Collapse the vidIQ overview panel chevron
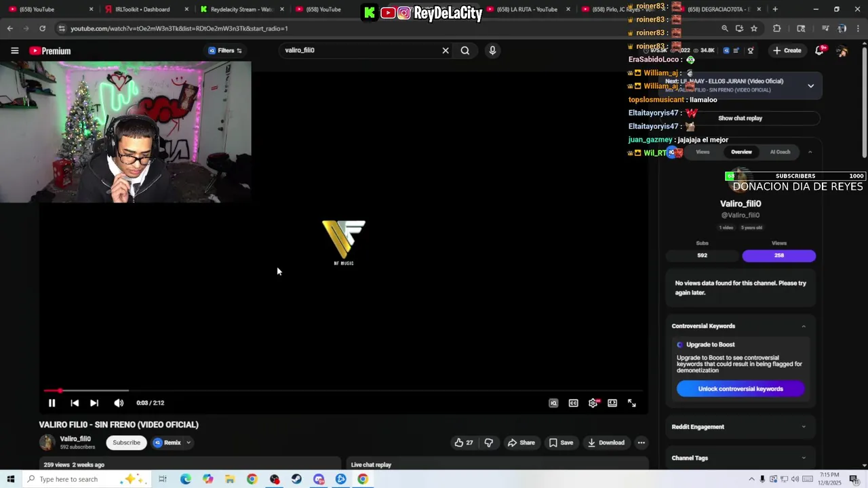868x488 pixels. [810, 152]
